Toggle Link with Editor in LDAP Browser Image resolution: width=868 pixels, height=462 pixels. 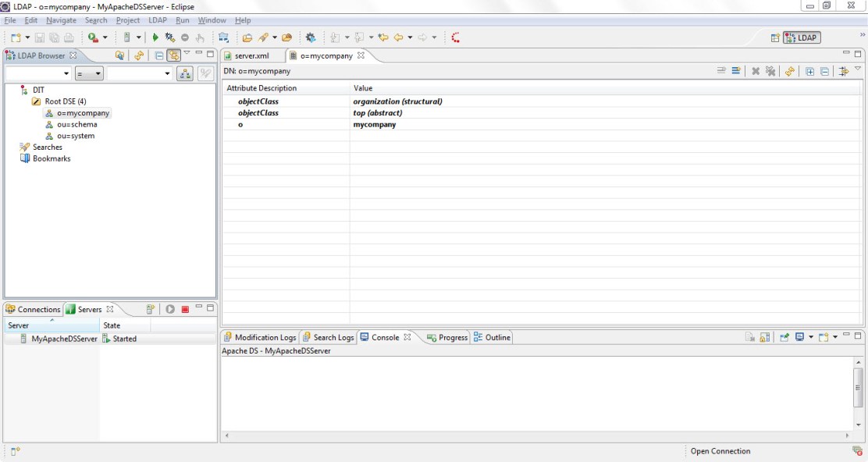[173, 55]
